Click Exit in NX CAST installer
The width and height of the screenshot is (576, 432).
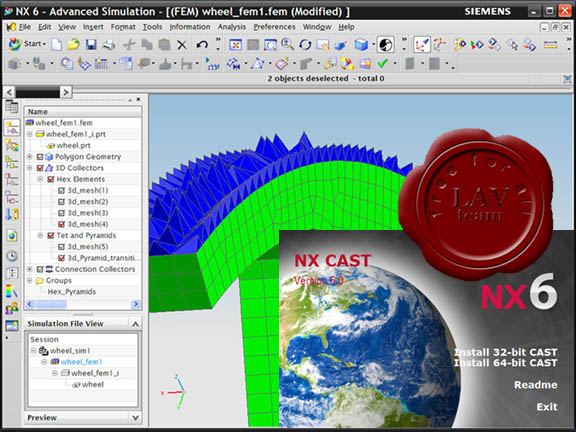tap(547, 407)
